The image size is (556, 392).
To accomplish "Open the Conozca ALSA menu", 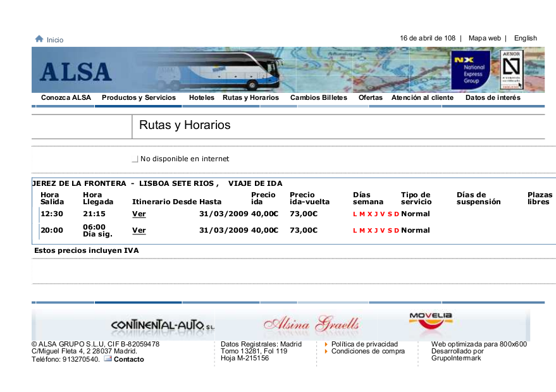I will pyautogui.click(x=66, y=98).
